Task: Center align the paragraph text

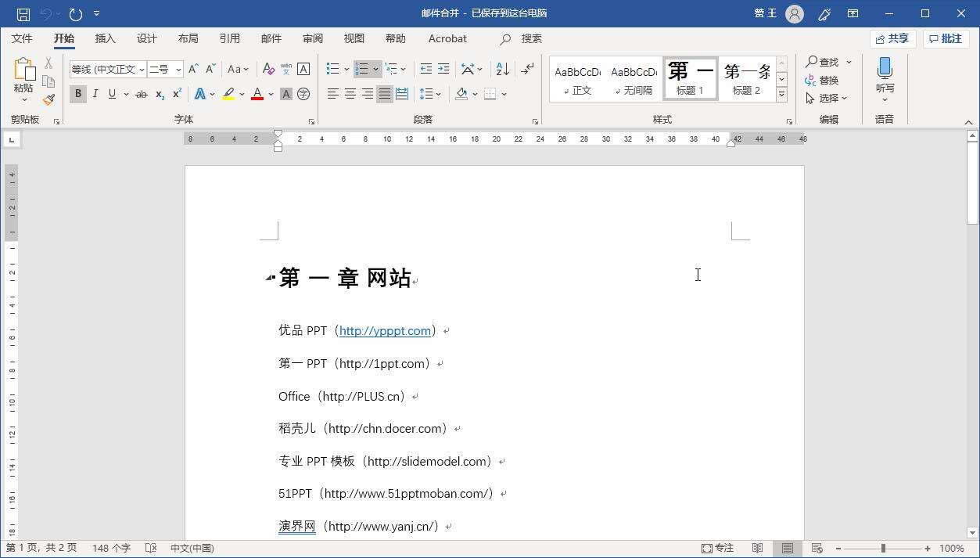Action: [350, 94]
